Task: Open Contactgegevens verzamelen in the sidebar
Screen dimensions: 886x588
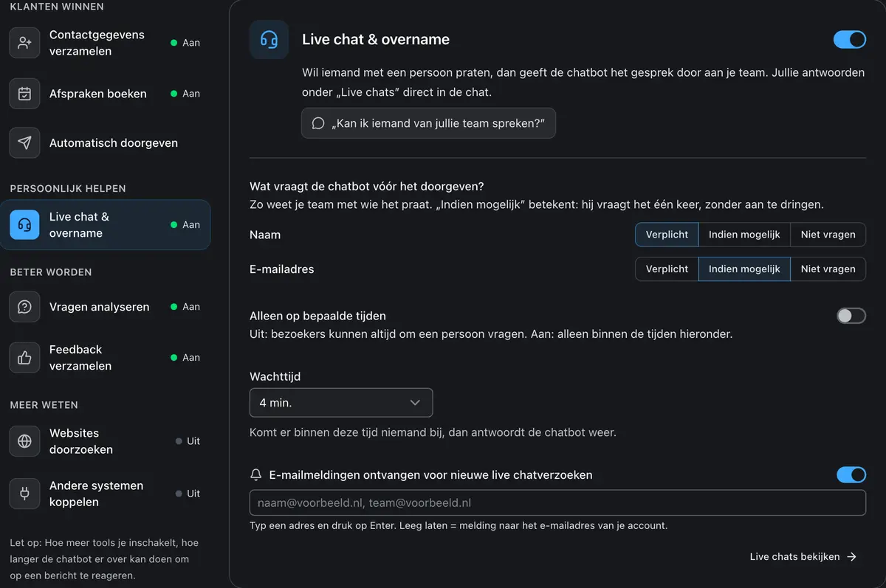Action: click(x=106, y=43)
